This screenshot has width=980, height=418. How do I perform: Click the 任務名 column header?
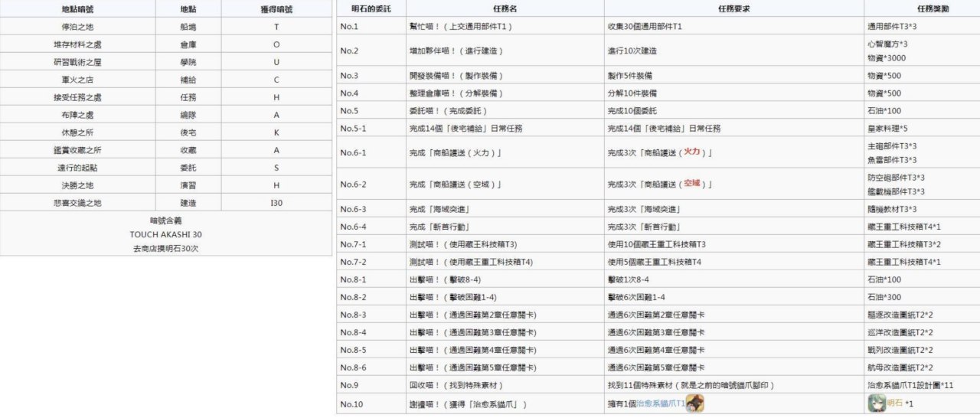point(504,9)
